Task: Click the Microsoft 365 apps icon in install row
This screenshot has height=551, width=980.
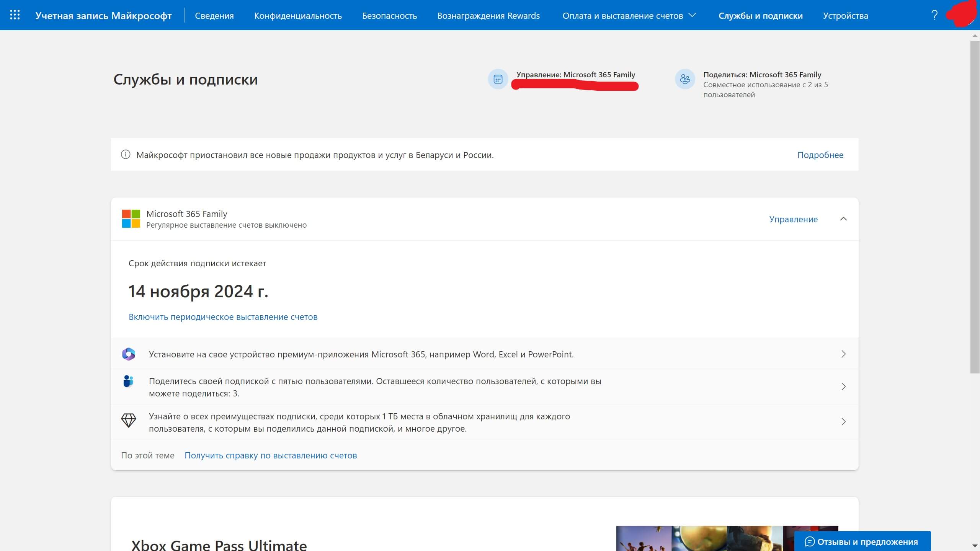Action: point(129,354)
